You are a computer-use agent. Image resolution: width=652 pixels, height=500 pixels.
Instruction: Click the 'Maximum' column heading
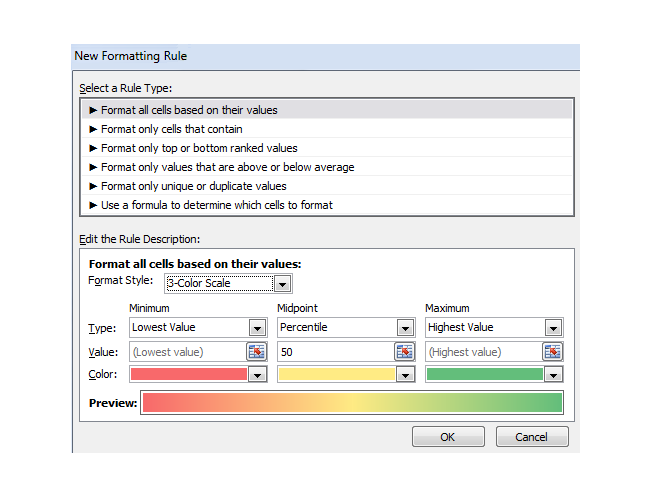click(x=447, y=308)
